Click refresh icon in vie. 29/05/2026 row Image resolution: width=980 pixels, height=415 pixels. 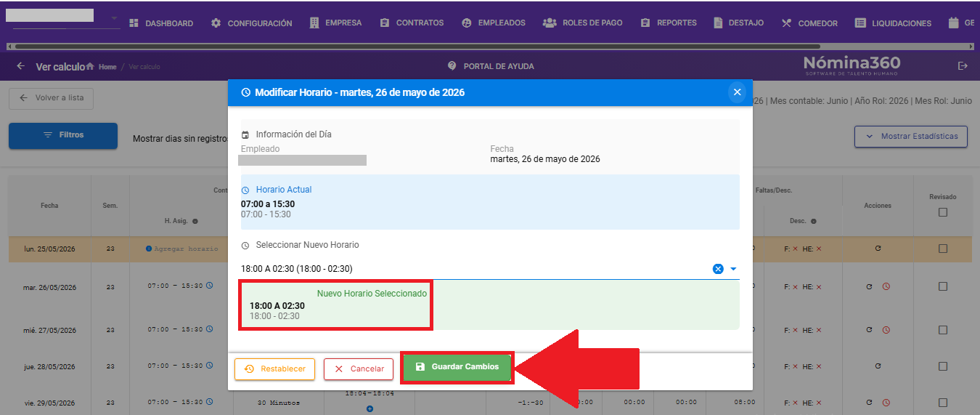pyautogui.click(x=870, y=402)
